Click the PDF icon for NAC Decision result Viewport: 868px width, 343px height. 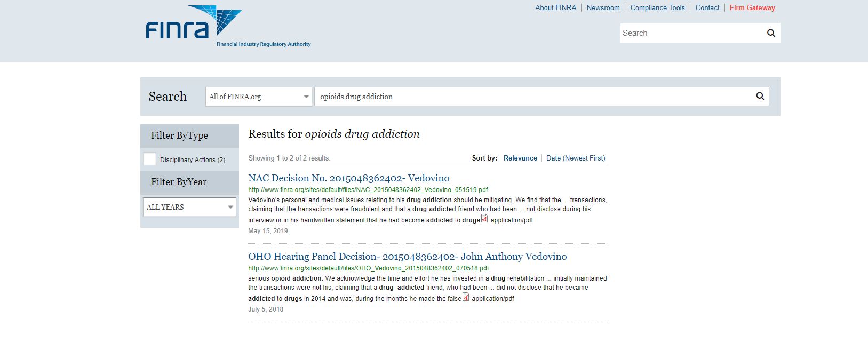click(x=484, y=218)
